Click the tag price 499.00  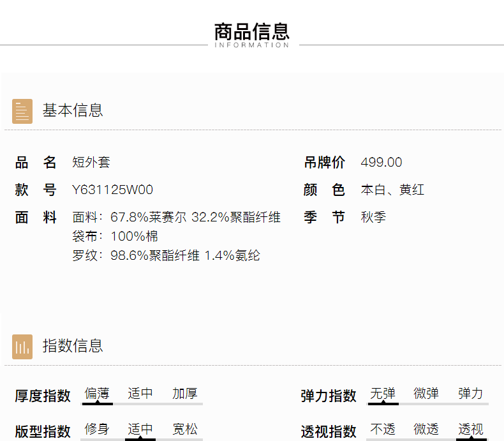click(x=382, y=163)
